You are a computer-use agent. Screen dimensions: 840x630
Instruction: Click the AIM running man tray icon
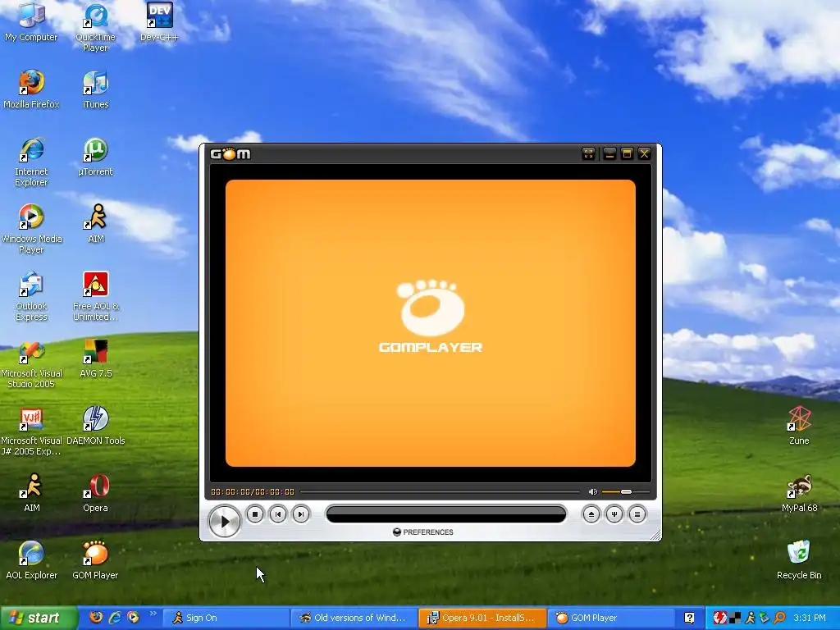tap(750, 619)
